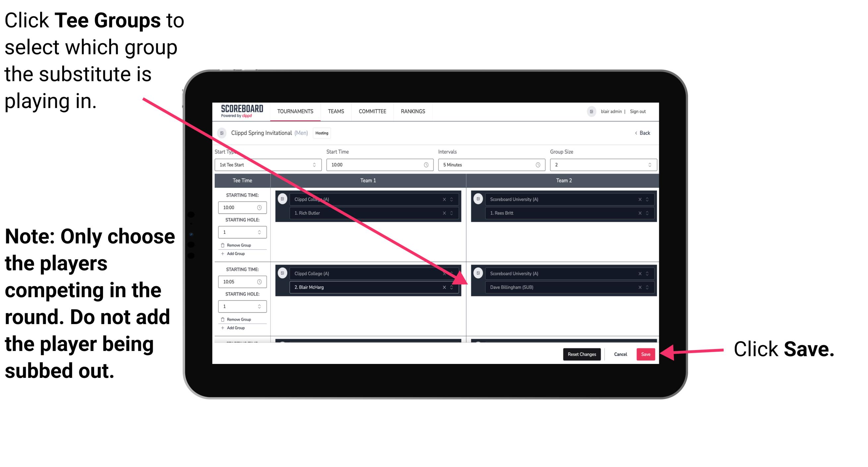Select RANKINGS tab in navigation
This screenshot has width=868, height=467.
(x=413, y=111)
